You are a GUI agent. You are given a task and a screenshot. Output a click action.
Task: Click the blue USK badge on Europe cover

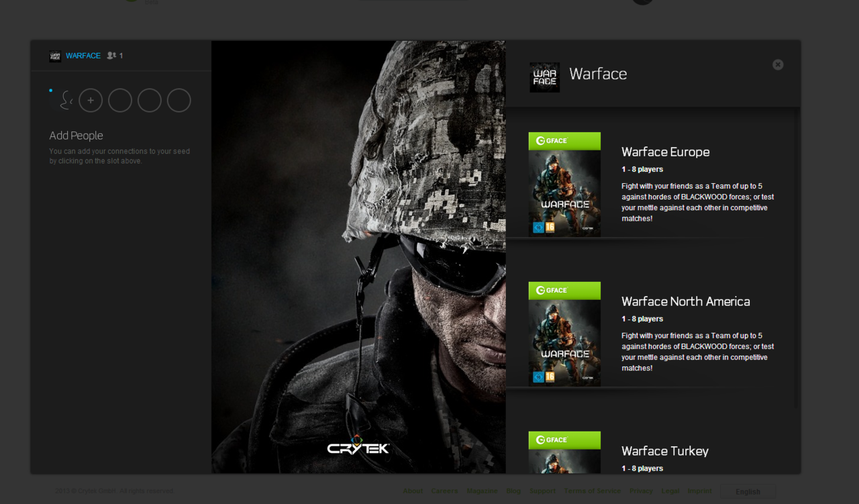(538, 228)
